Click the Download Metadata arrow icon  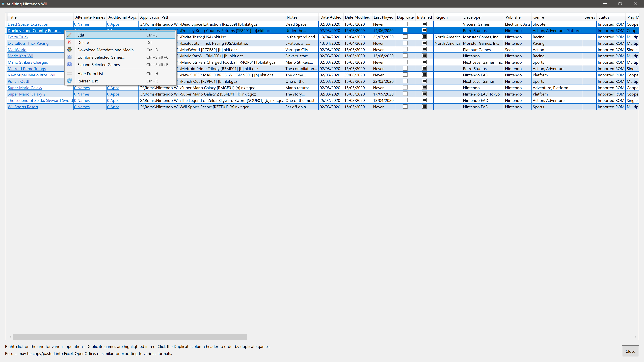click(69, 50)
